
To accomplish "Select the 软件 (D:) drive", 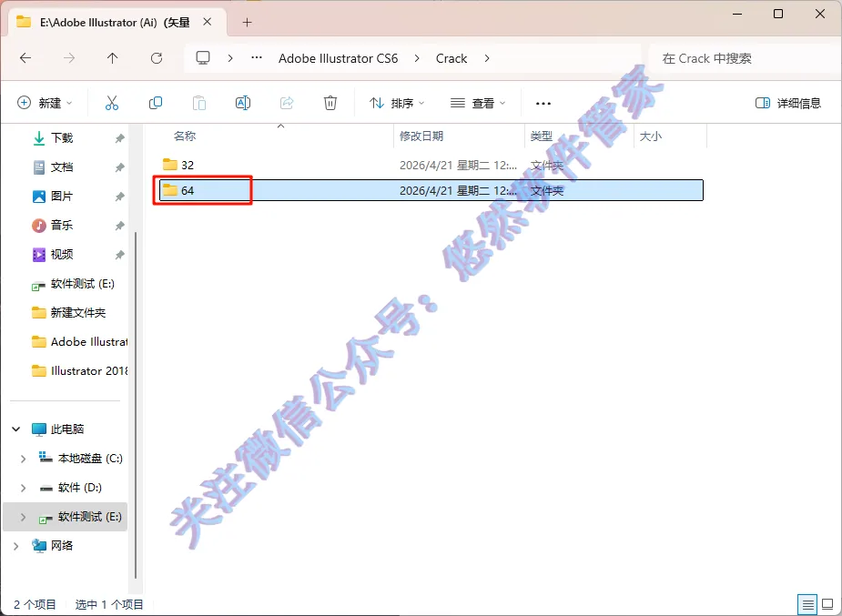I will click(71, 487).
